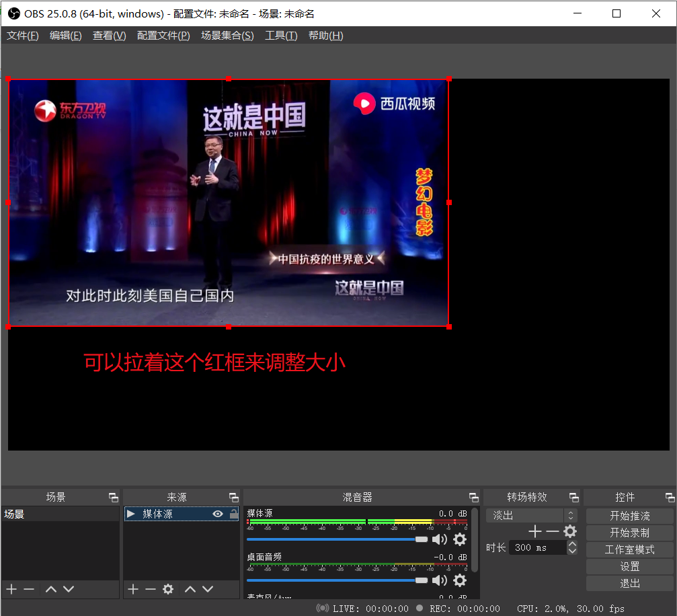Open 设置 from controls panel

[629, 566]
